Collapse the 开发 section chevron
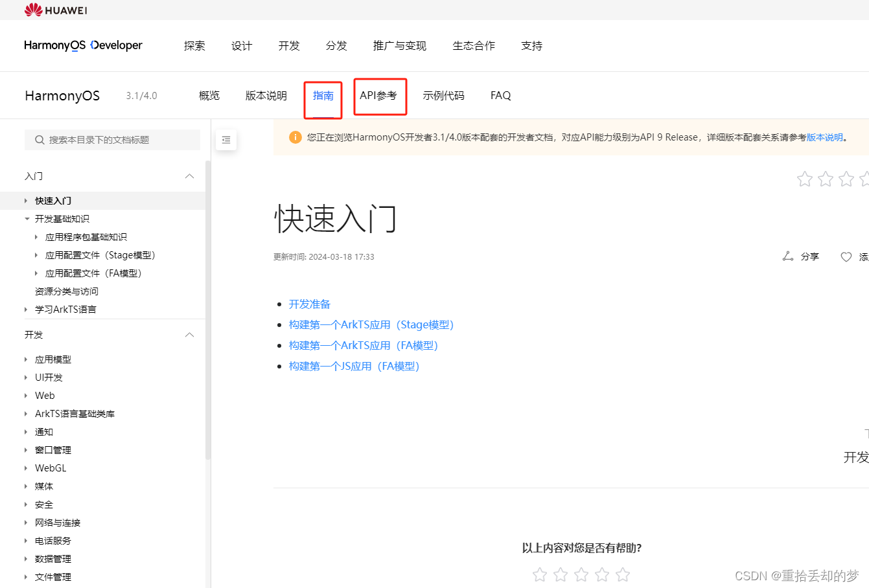The height and width of the screenshot is (588, 869). point(190,335)
